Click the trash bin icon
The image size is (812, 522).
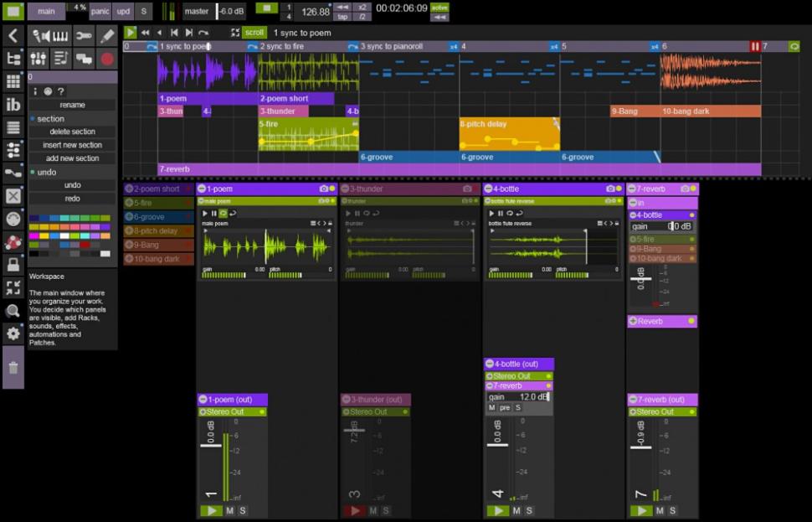[13, 367]
